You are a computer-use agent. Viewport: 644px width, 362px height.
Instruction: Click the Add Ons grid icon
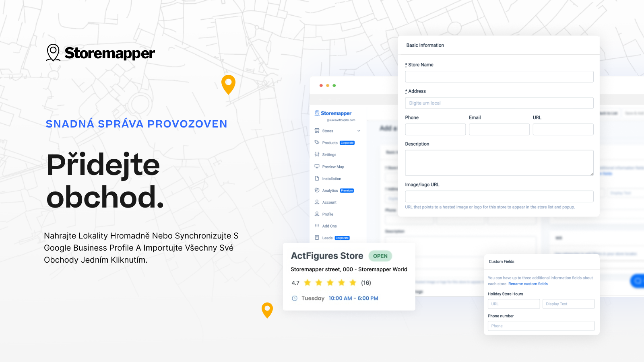[317, 226]
